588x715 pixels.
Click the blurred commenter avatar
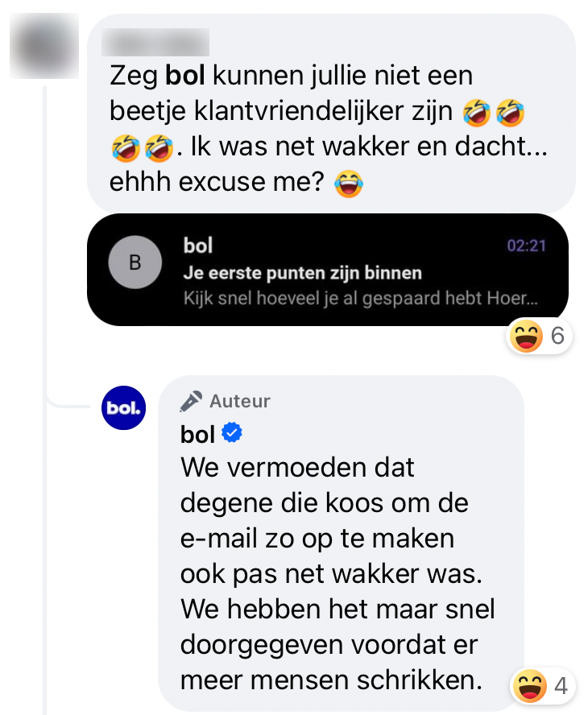point(43,46)
